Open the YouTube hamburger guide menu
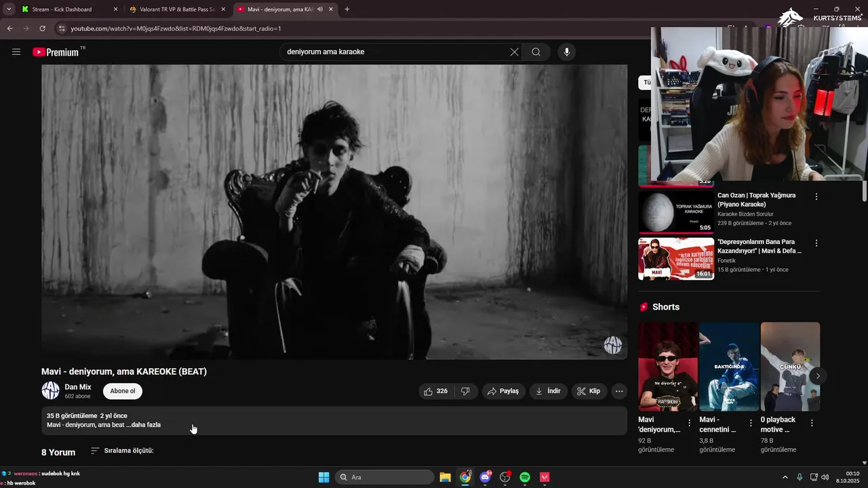 point(16,52)
